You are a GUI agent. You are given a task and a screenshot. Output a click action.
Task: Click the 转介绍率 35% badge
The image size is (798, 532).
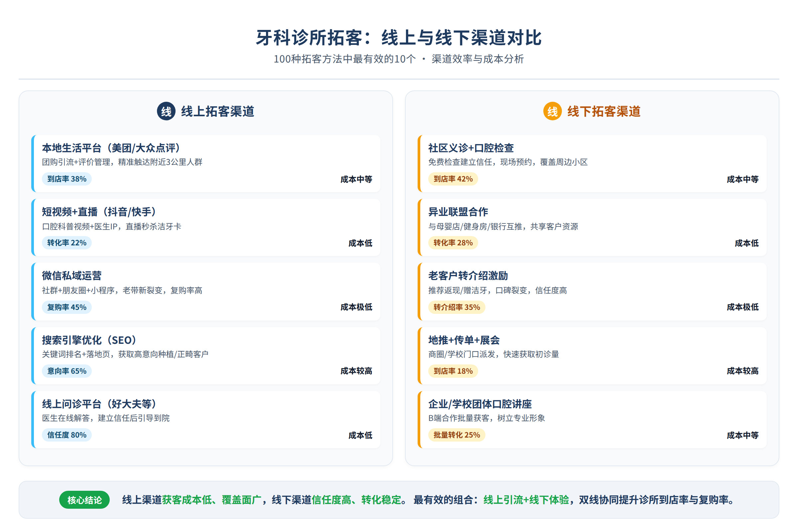tap(457, 307)
